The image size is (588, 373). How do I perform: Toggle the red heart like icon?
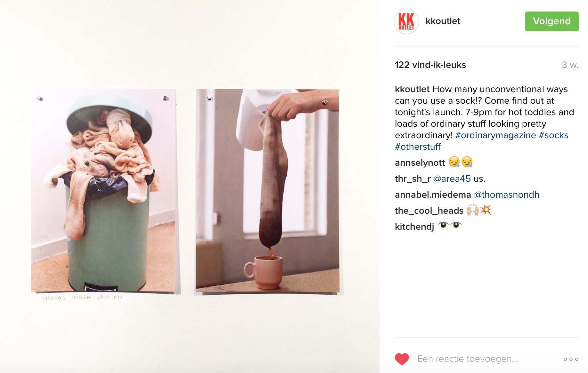[402, 359]
